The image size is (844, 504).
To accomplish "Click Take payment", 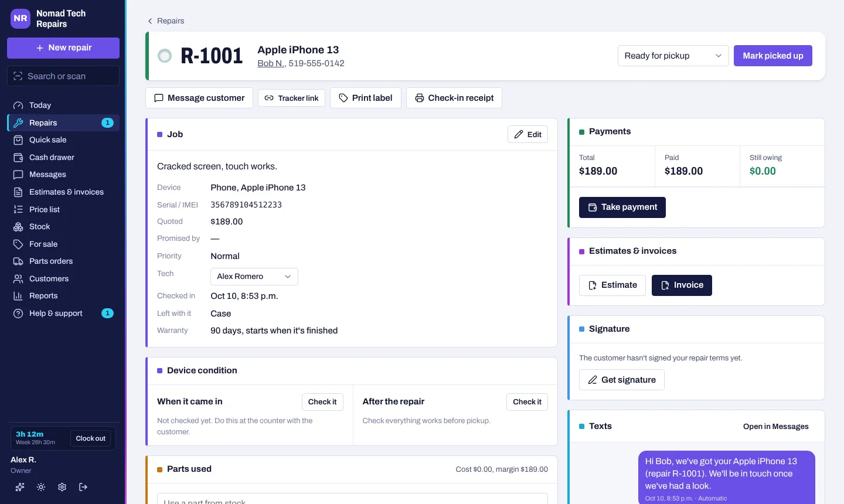I will point(622,207).
